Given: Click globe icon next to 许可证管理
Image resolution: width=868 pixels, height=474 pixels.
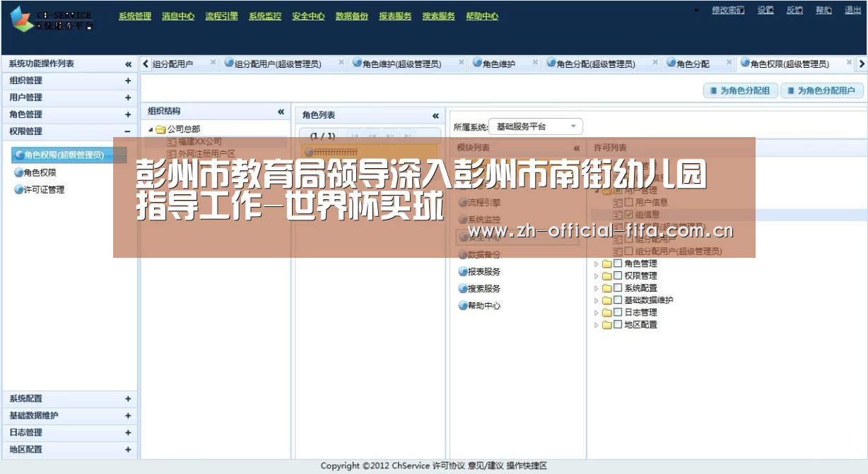Looking at the screenshot, I should [18, 189].
